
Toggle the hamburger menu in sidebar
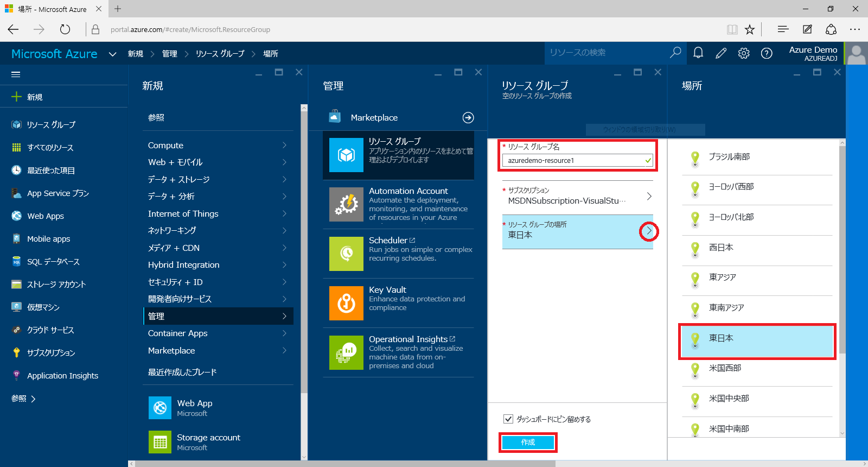point(16,74)
